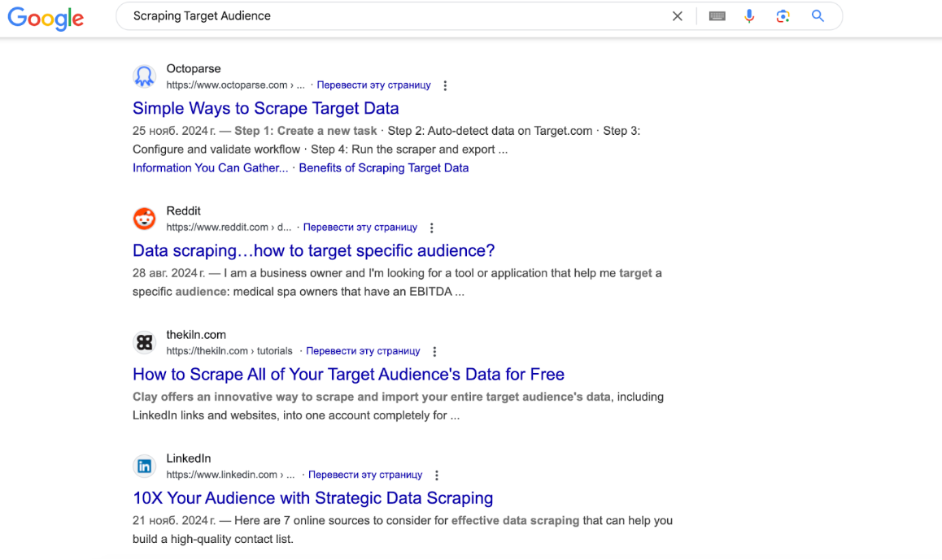The height and width of the screenshot is (560, 942).
Task: Click into the search field text
Action: click(x=202, y=16)
